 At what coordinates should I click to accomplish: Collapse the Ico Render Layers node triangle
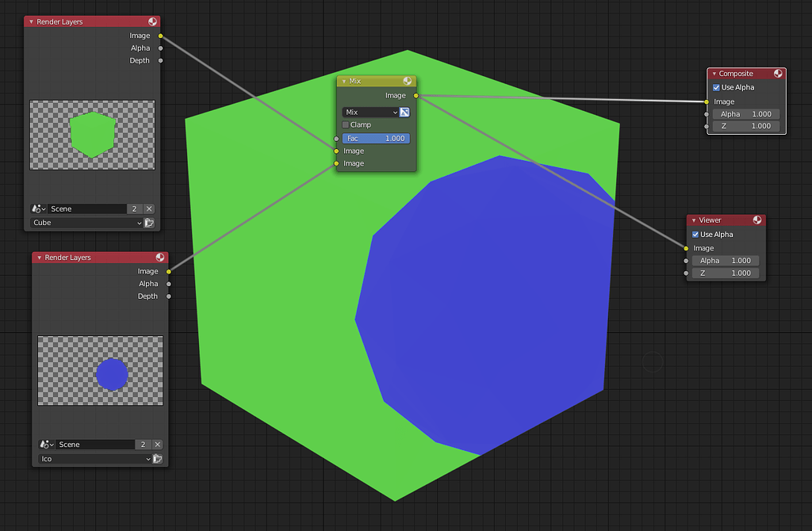click(40, 258)
